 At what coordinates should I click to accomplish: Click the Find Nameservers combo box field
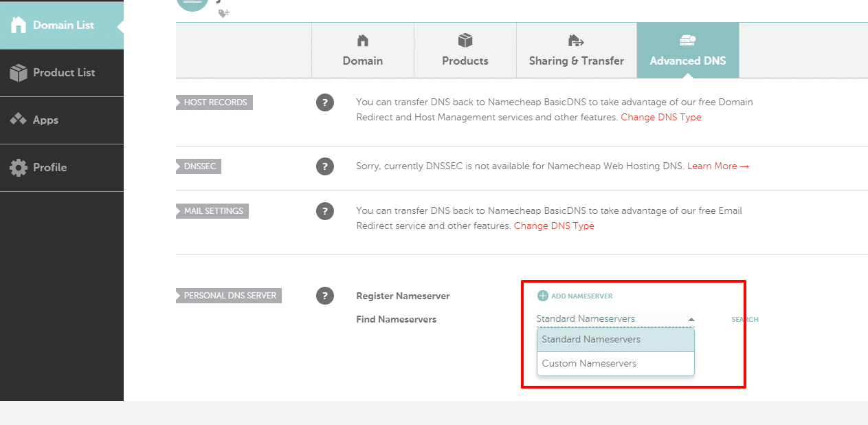click(616, 319)
